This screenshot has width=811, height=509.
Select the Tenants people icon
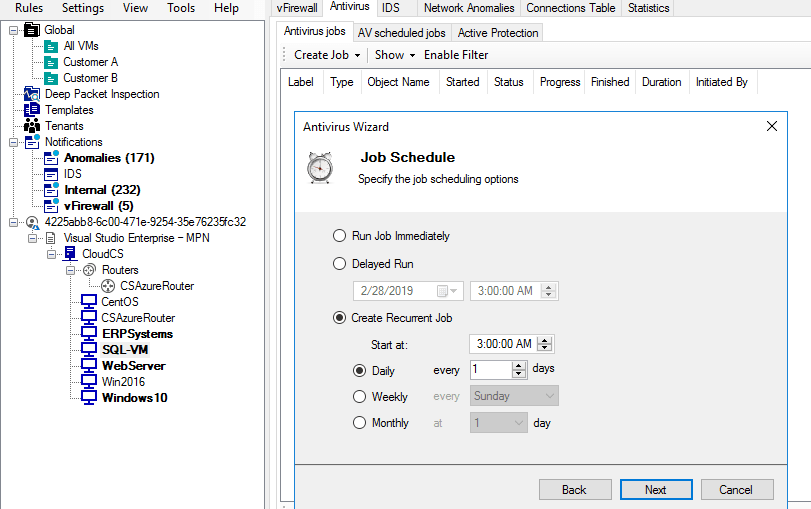[x=32, y=126]
